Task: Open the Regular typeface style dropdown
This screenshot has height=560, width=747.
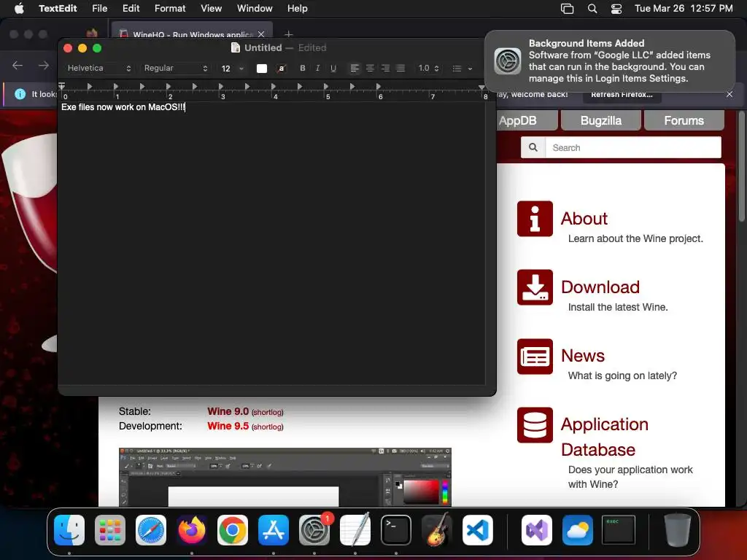Action: [x=176, y=68]
